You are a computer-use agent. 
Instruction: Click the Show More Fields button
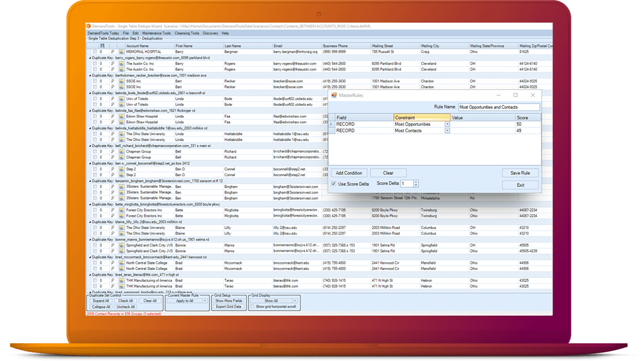pyautogui.click(x=228, y=301)
